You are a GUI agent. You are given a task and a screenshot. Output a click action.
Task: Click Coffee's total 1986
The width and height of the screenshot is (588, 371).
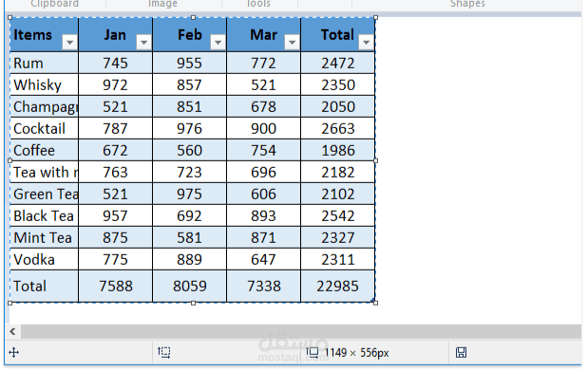point(337,150)
